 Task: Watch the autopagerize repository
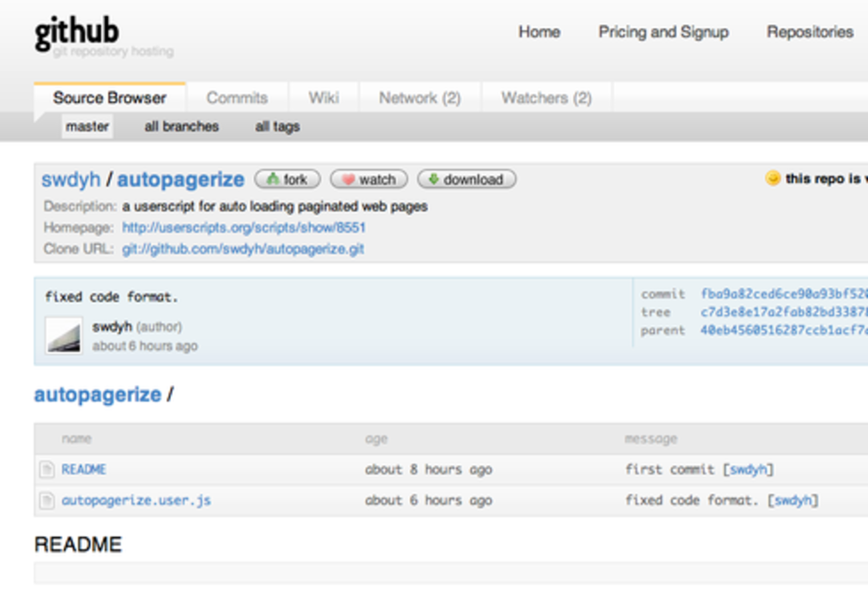pos(369,180)
